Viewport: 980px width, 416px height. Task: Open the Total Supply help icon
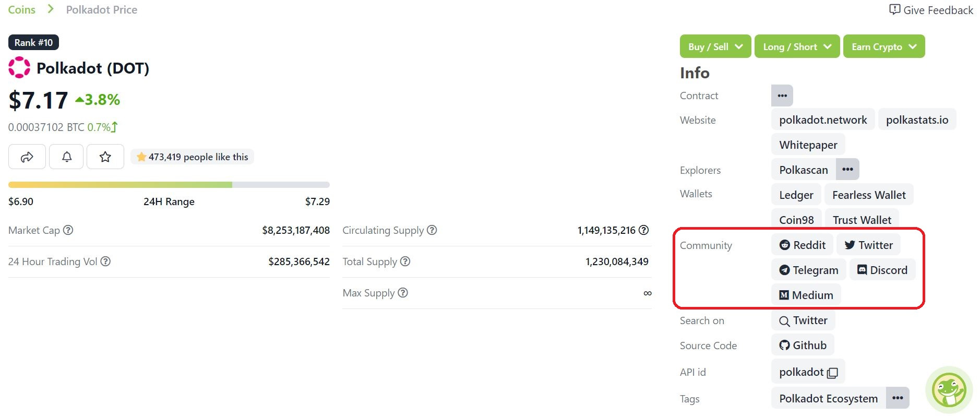(x=405, y=262)
